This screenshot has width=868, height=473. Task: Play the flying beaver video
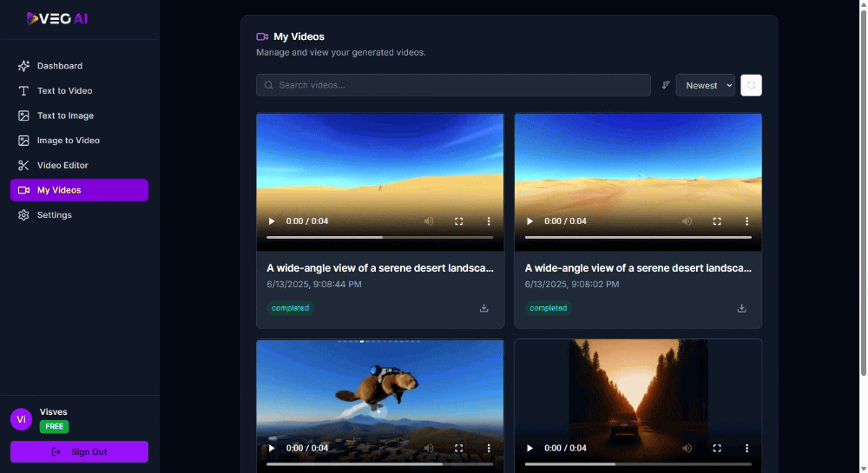271,448
